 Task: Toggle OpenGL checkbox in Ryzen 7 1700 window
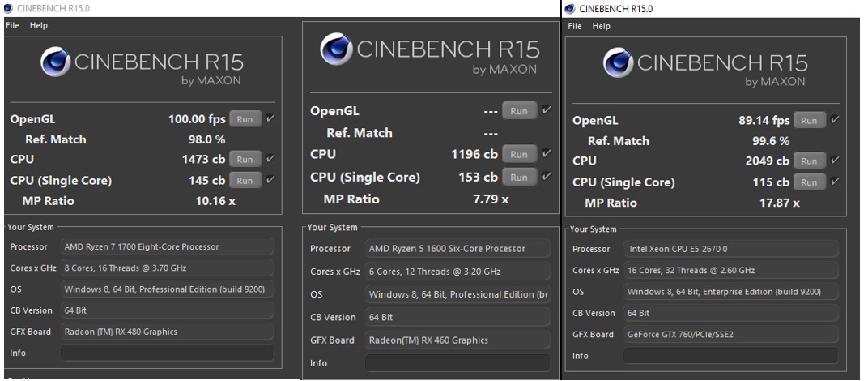point(270,118)
